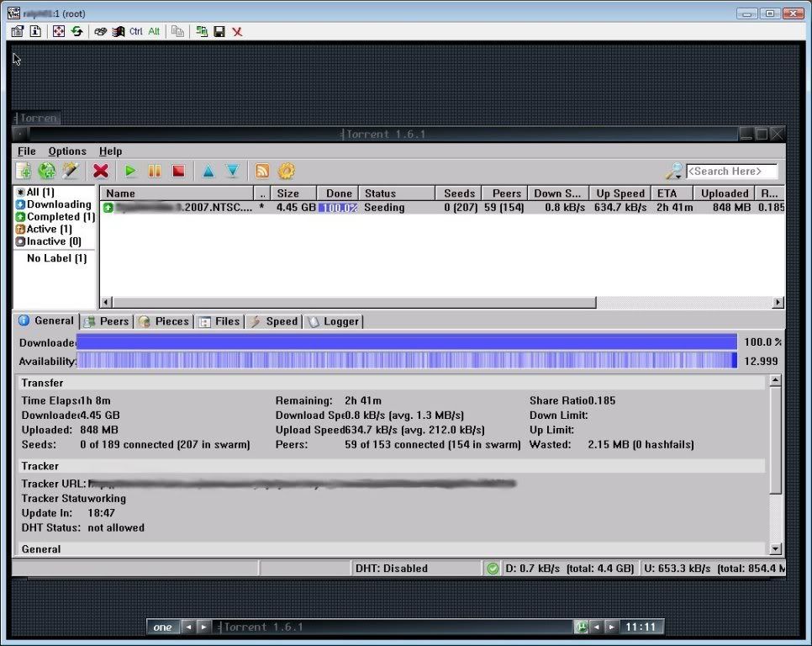The image size is (812, 646).
Task: Switch VNC viewer to full screen
Action: point(59,32)
